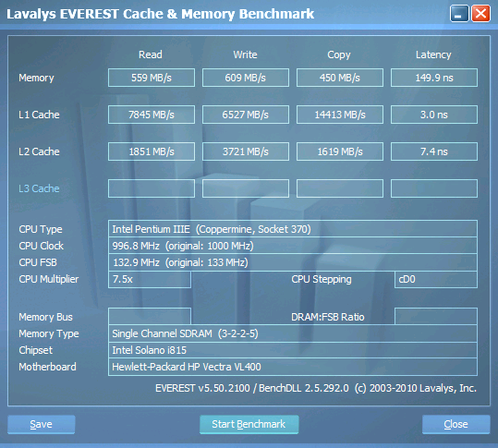Minimize the EVEREST benchmark window

tap(459, 14)
